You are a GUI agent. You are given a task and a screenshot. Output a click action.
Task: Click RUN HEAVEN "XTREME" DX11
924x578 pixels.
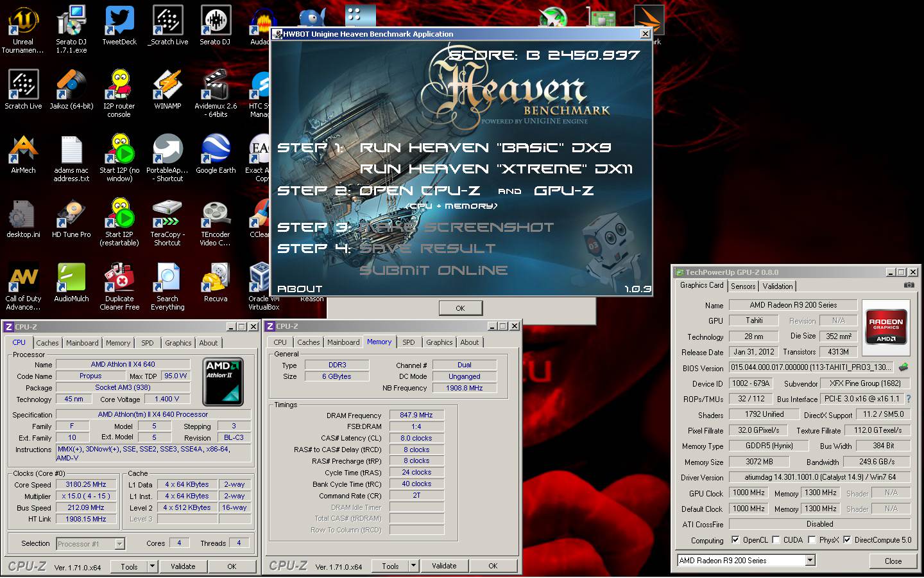click(496, 169)
